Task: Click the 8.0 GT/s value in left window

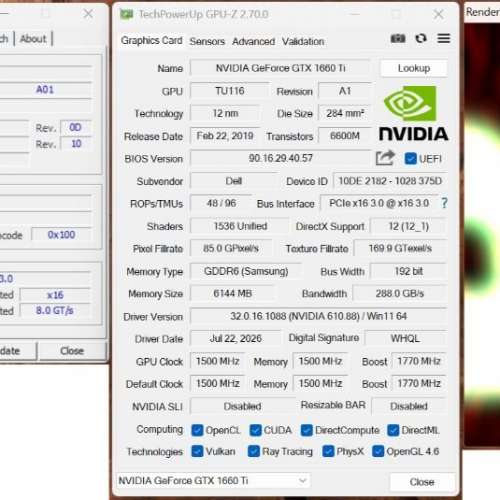Action: tap(55, 311)
